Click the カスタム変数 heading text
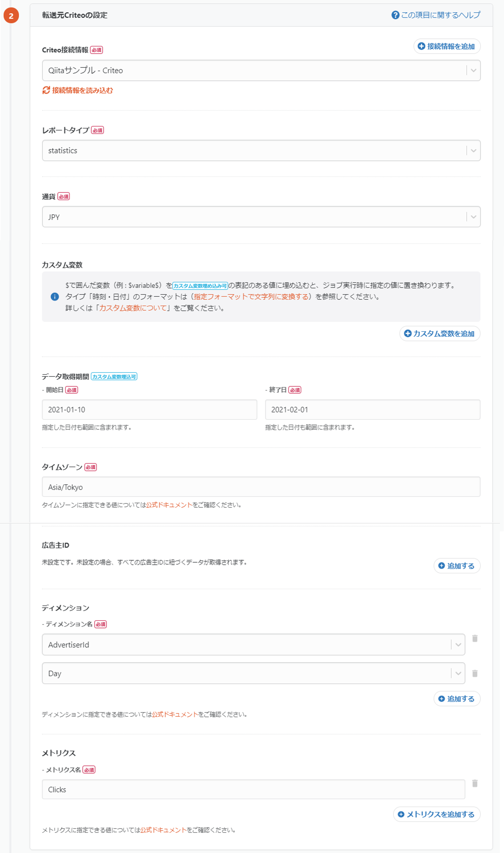 tap(62, 265)
